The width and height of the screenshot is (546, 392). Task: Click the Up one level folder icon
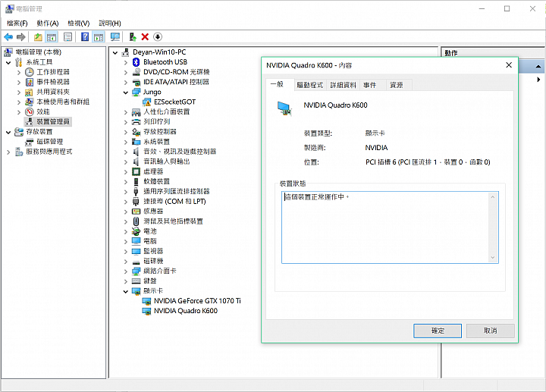coord(38,37)
